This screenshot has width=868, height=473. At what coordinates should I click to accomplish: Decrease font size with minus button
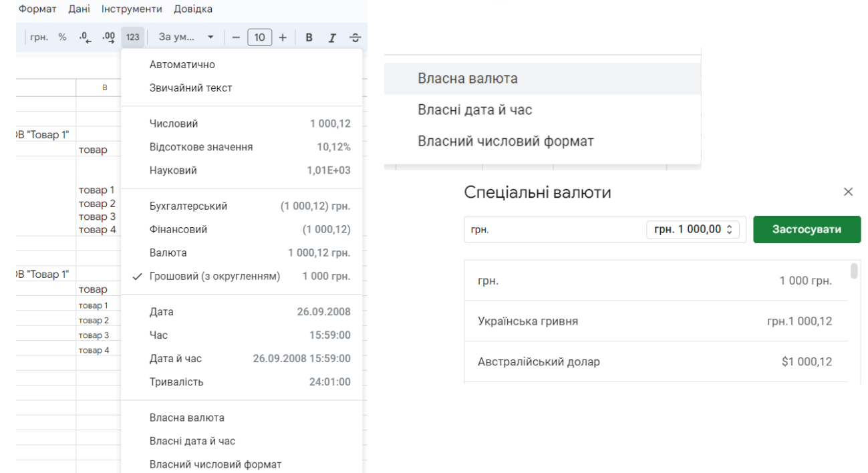click(x=235, y=37)
